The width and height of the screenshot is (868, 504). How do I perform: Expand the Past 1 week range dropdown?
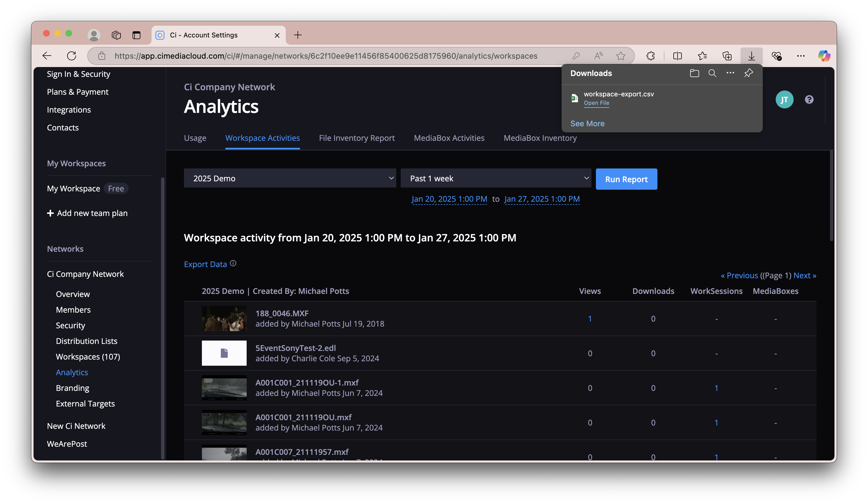coord(496,178)
